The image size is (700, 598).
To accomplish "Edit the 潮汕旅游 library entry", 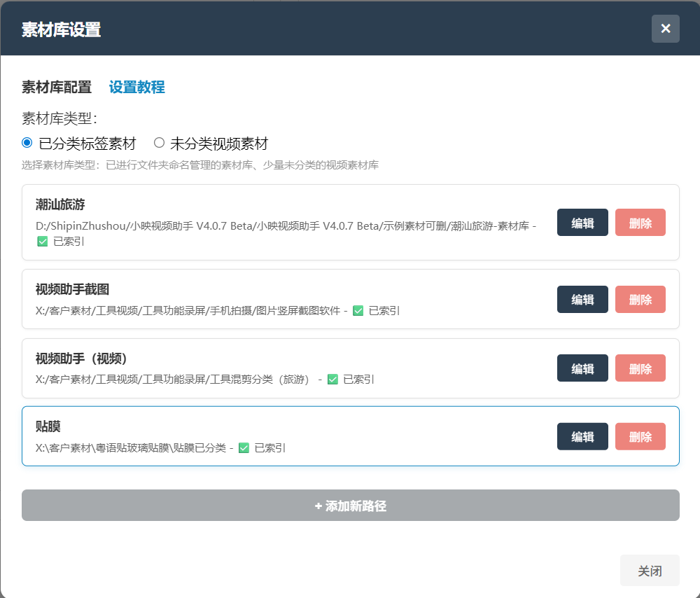I will click(582, 223).
